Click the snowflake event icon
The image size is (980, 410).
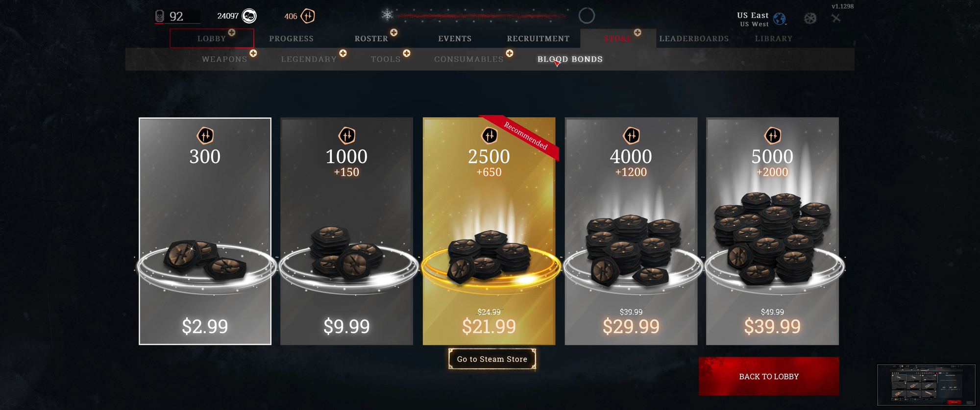click(388, 15)
